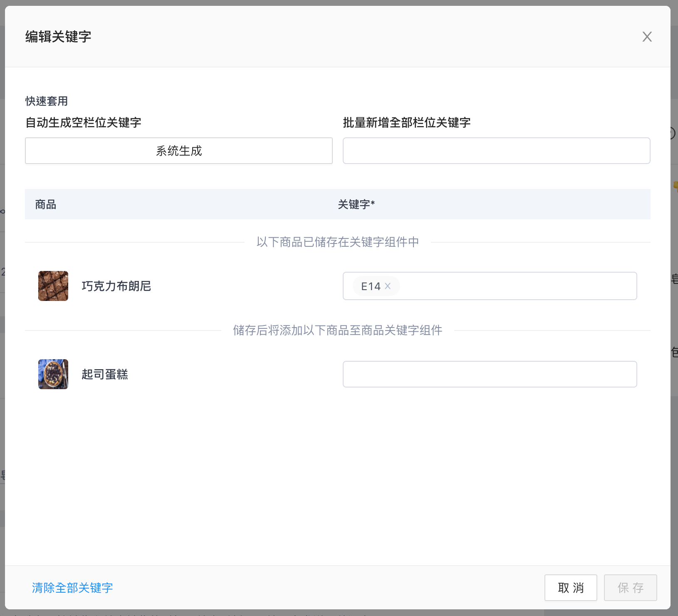The height and width of the screenshot is (616, 678).
Task: Click the 起司蛋糕 product name
Action: point(105,374)
